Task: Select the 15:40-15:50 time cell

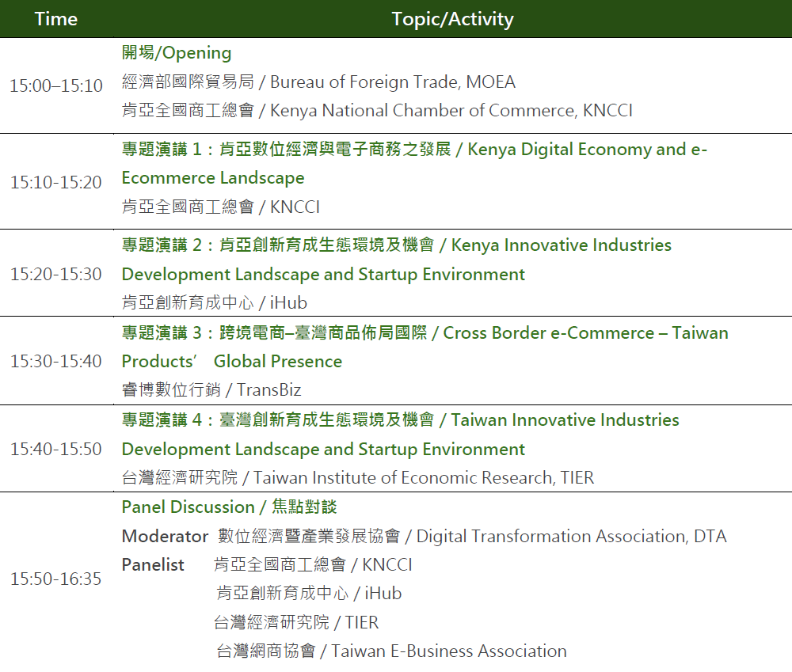Action: (56, 449)
